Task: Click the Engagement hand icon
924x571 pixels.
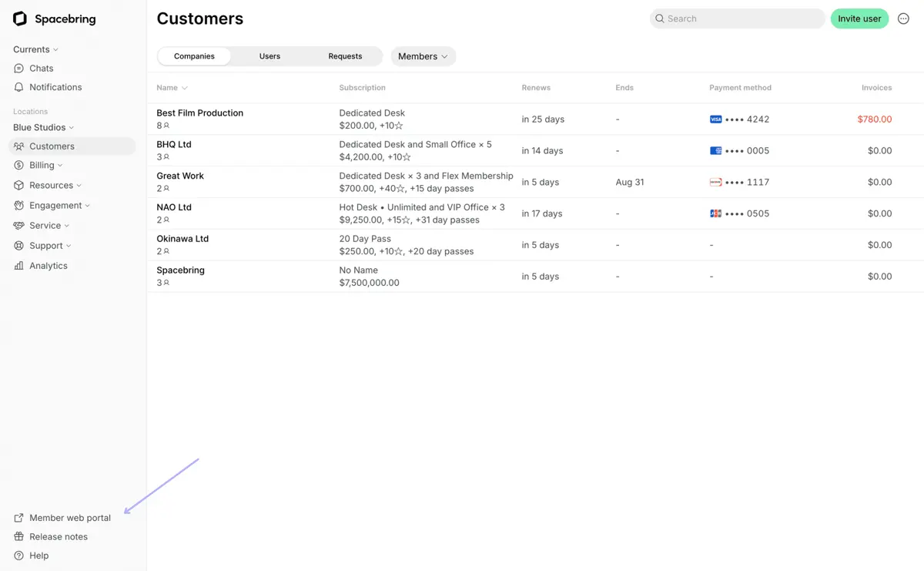Action: pyautogui.click(x=19, y=206)
